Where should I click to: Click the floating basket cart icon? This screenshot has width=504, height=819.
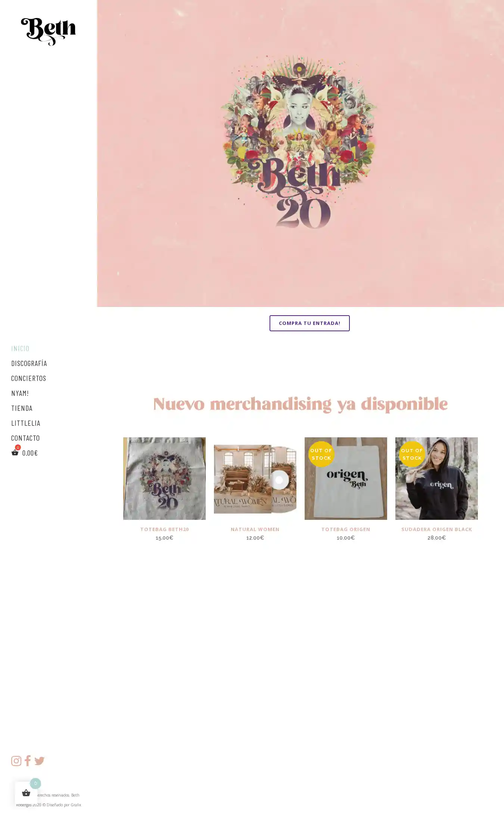pyautogui.click(x=26, y=792)
